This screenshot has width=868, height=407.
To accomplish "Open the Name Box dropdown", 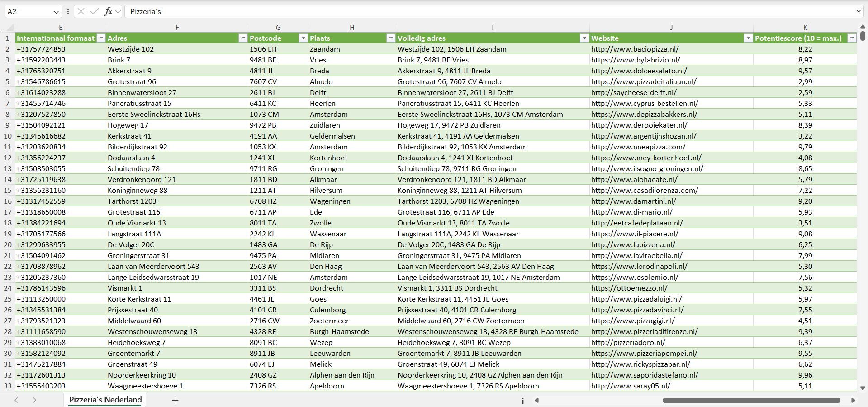I will [56, 12].
